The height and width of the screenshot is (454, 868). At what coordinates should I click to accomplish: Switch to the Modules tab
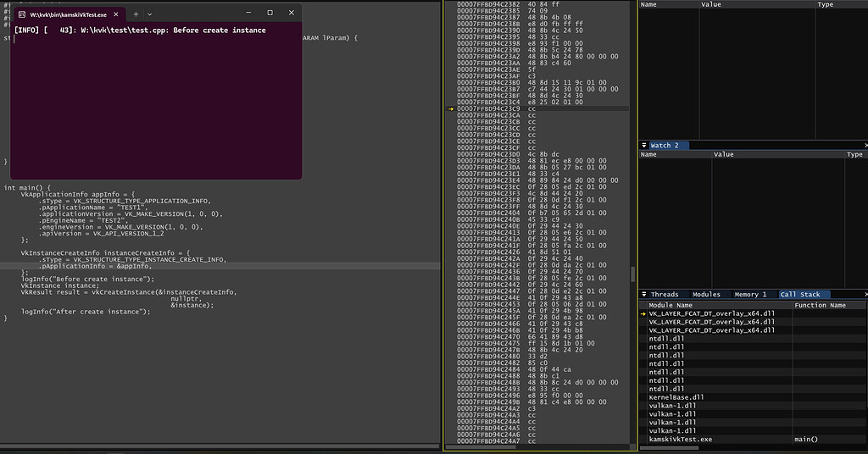[x=706, y=294]
